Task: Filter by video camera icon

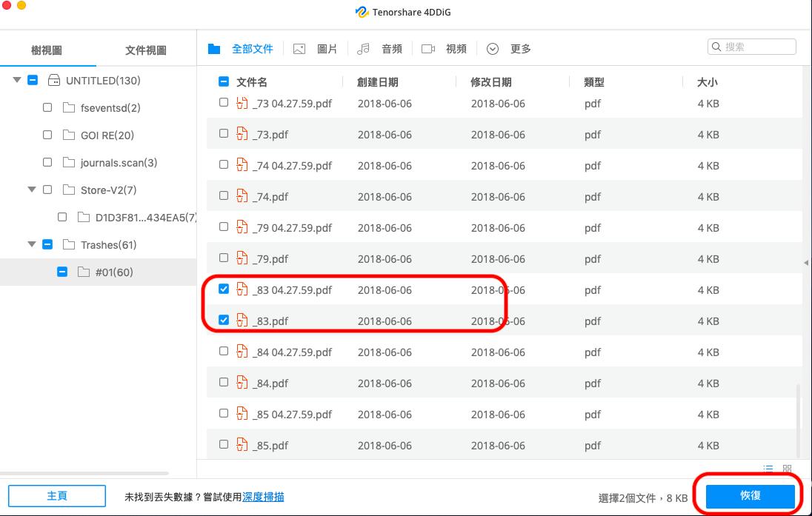Action: [427, 49]
